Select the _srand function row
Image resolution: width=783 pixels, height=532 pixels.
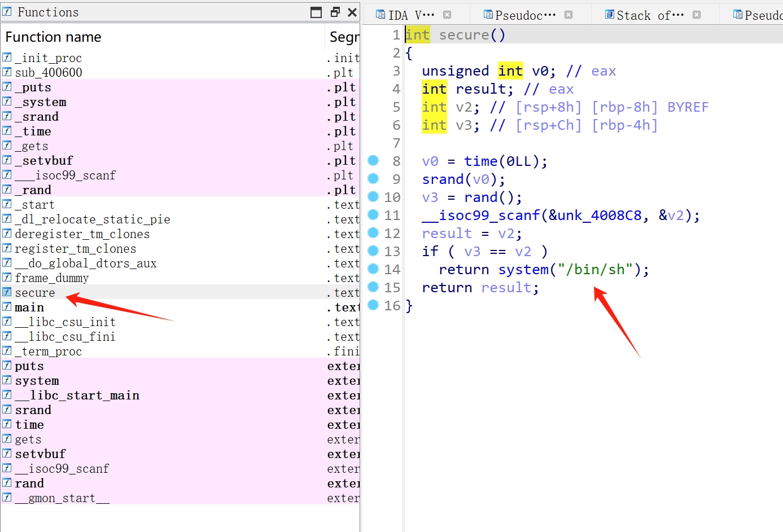180,116
